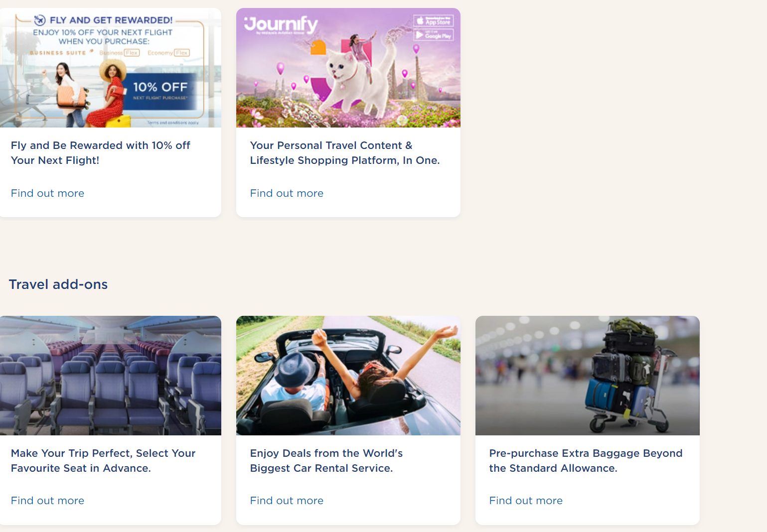This screenshot has width=767, height=532.
Task: Click 'Your Personal Travel Content & Lifestyle' title
Action: coord(345,153)
